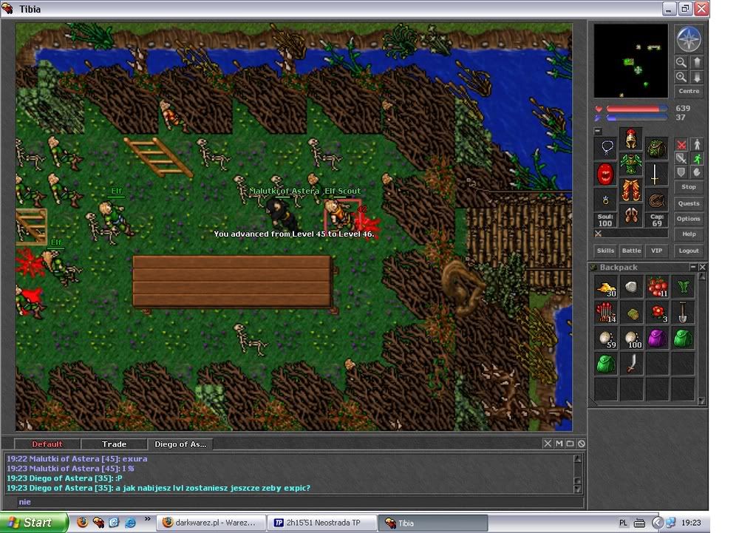Click the chat log scroll-down arrow
Screen dimensions: 756x533
(578, 489)
